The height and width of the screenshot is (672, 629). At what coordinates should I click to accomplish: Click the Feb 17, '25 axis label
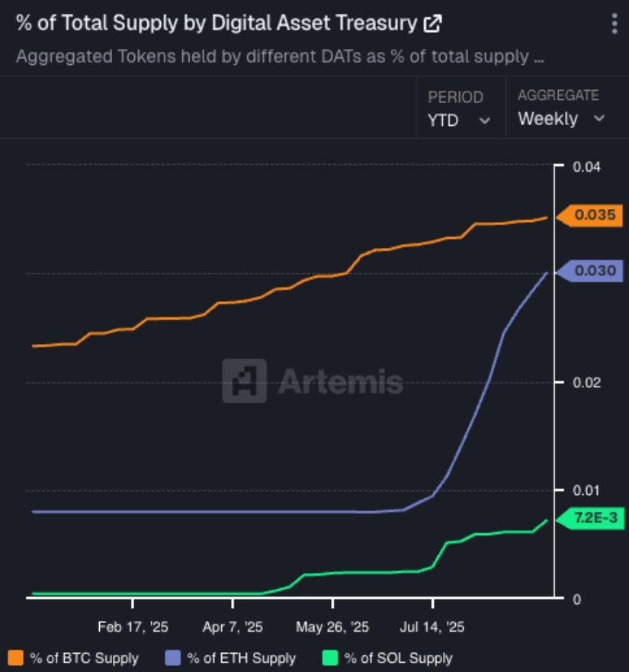[x=133, y=627]
